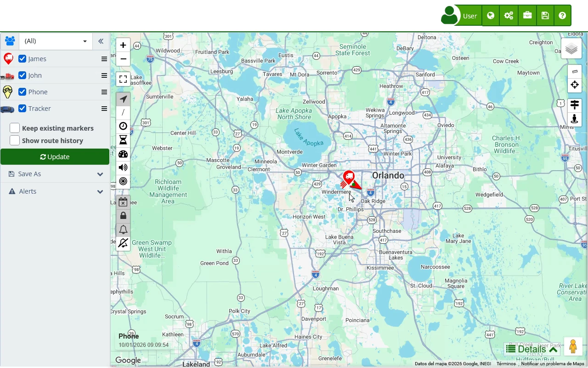
Task: Uncheck the John device checkbox
Action: click(22, 75)
